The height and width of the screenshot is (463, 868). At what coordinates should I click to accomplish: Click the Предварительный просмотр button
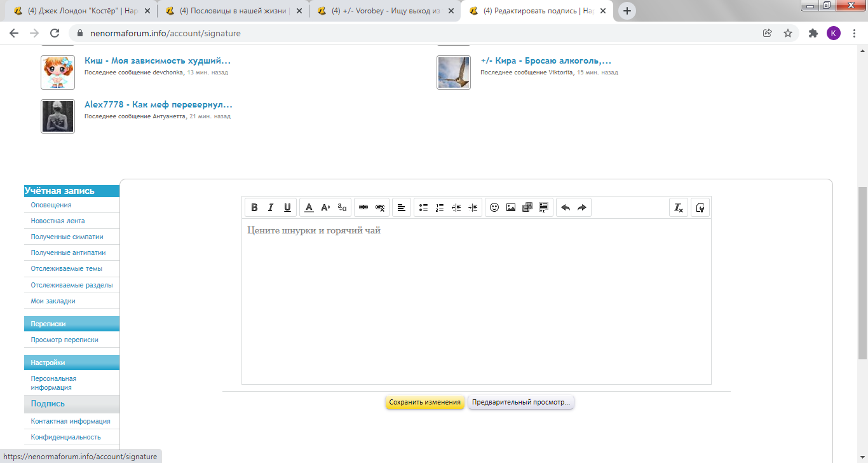point(521,402)
